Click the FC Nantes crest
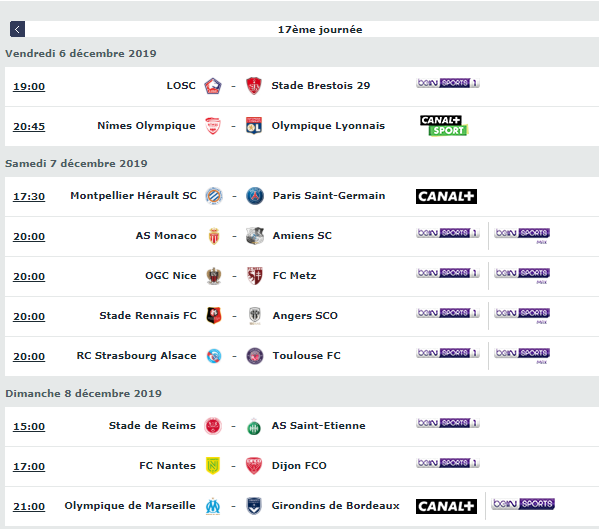The width and height of the screenshot is (600, 529). [x=213, y=466]
